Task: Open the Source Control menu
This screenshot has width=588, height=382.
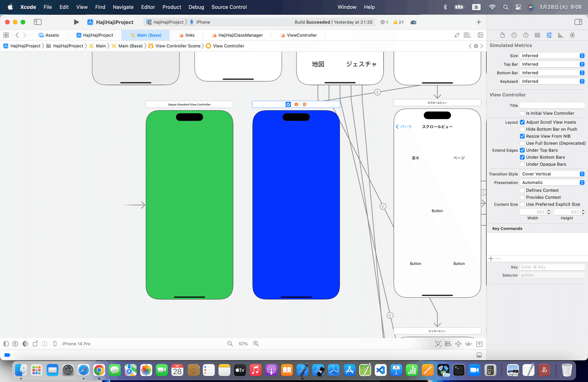Action: click(x=229, y=7)
